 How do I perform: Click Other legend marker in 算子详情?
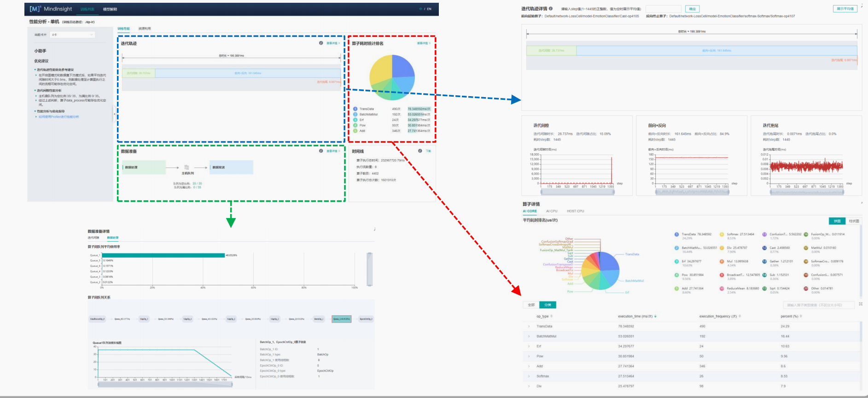806,289
